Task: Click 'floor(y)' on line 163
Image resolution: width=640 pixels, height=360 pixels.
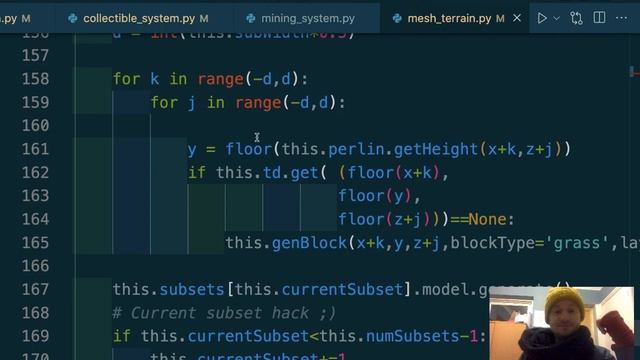Action: 375,196
